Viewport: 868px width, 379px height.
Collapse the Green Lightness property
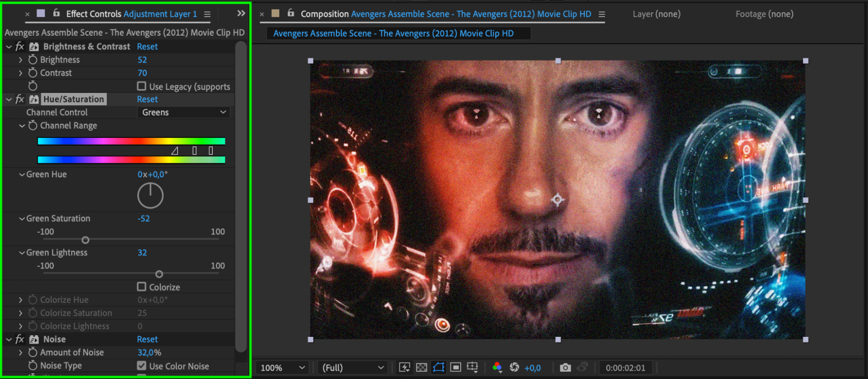point(22,253)
